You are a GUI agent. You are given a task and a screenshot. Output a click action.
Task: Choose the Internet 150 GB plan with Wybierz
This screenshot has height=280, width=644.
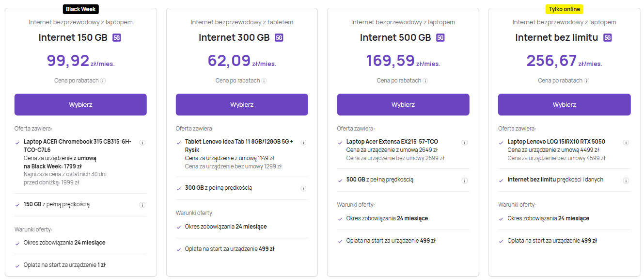tap(80, 104)
